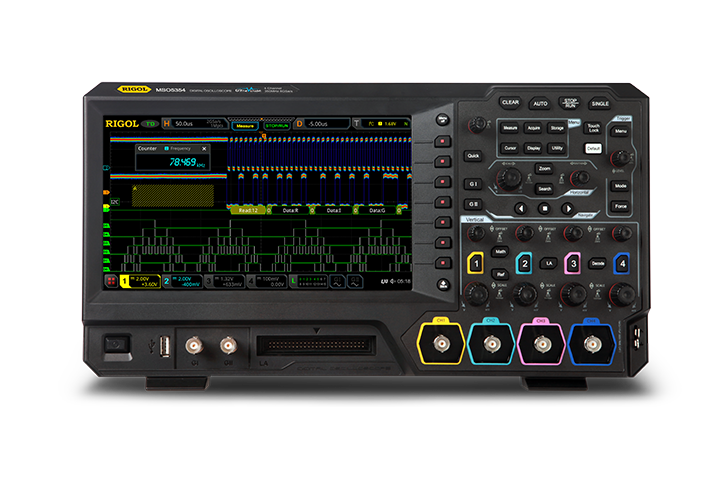Click the Math key

(501, 251)
